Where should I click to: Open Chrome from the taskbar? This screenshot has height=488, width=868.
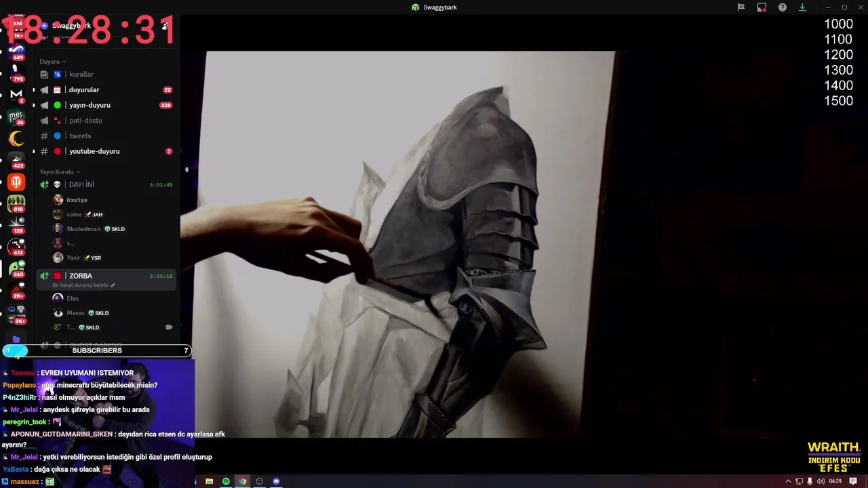point(243,481)
